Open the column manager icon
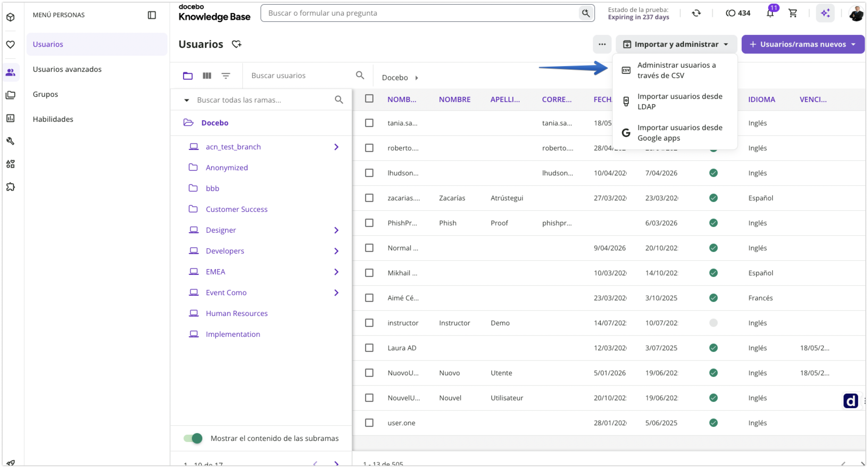The width and height of the screenshot is (868, 468). click(207, 75)
